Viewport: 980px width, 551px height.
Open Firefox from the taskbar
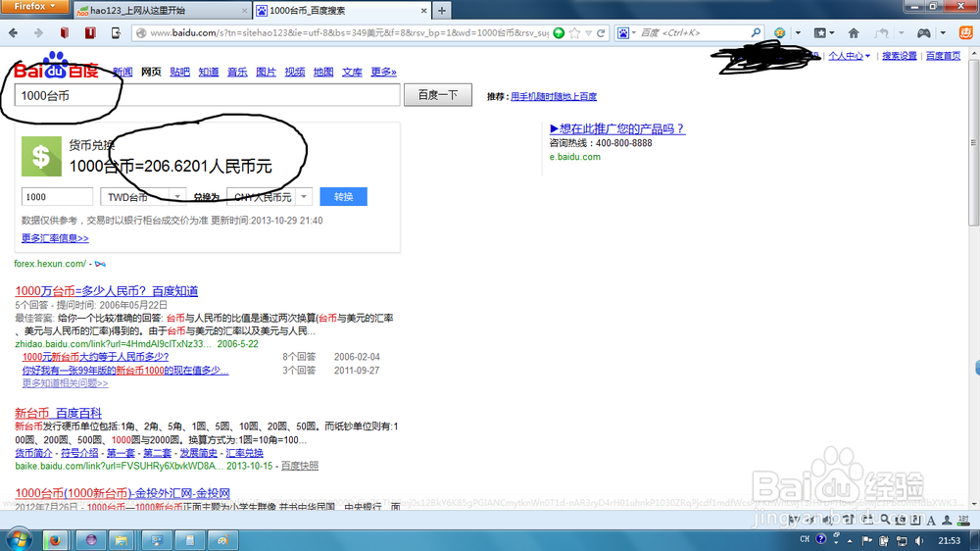pos(55,540)
